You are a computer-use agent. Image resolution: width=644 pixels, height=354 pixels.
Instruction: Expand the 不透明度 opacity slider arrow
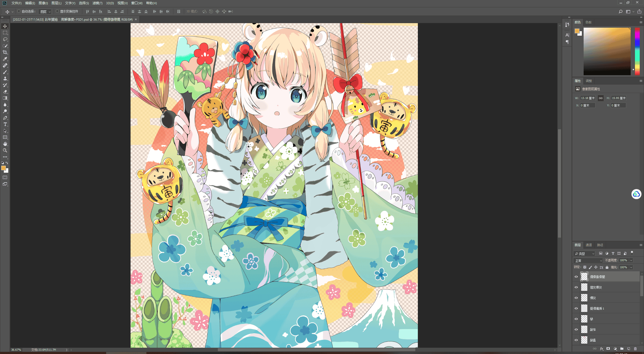631,260
